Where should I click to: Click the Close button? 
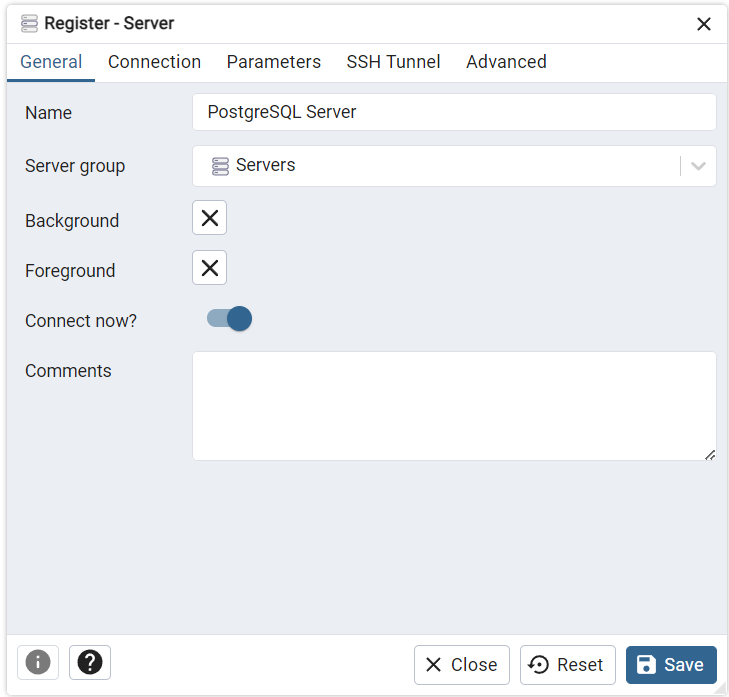coord(462,664)
